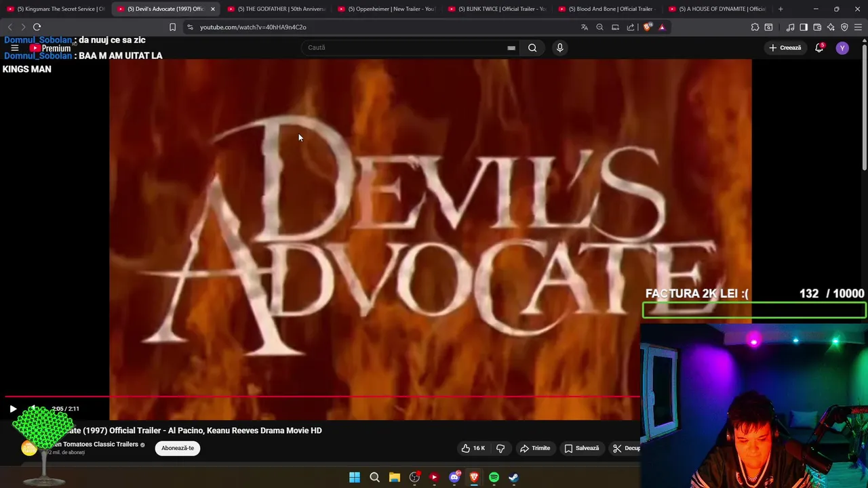The width and height of the screenshot is (868, 488).
Task: Open the Creează create menu
Action: tap(785, 47)
